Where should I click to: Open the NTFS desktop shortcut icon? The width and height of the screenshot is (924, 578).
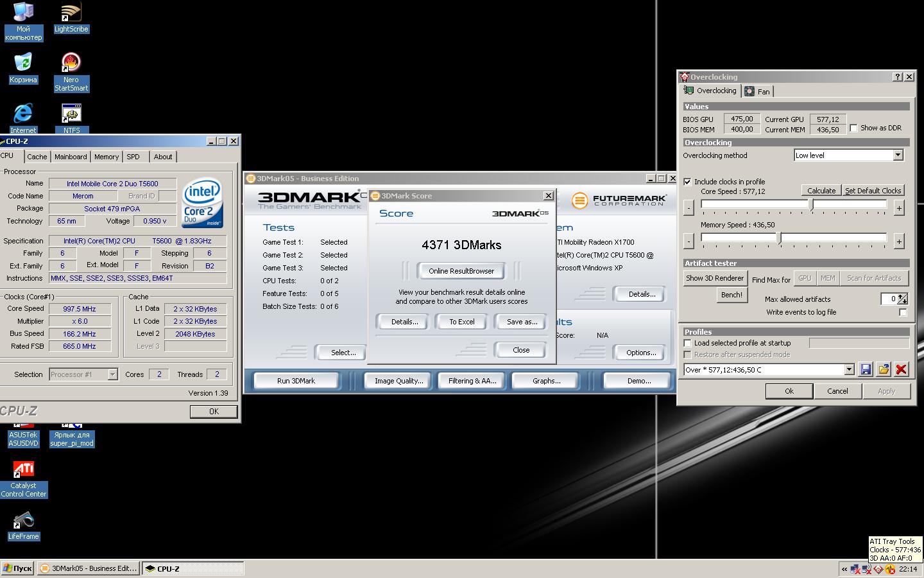tap(71, 118)
